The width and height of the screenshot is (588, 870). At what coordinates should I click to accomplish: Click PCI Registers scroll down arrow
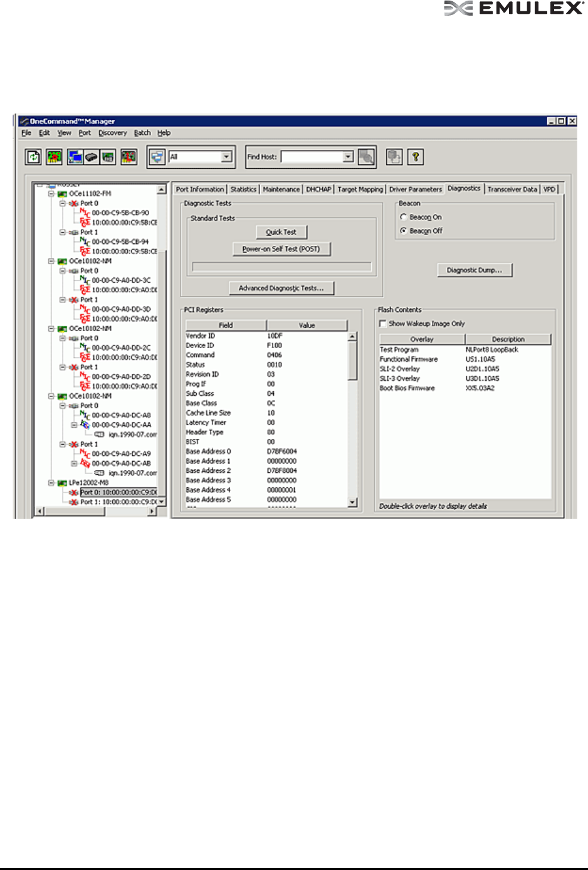pos(352,502)
